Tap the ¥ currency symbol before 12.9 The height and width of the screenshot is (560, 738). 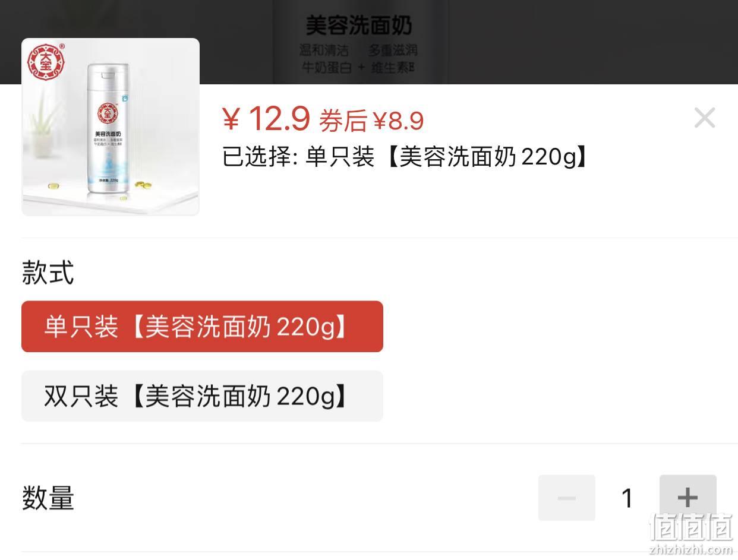pos(231,120)
